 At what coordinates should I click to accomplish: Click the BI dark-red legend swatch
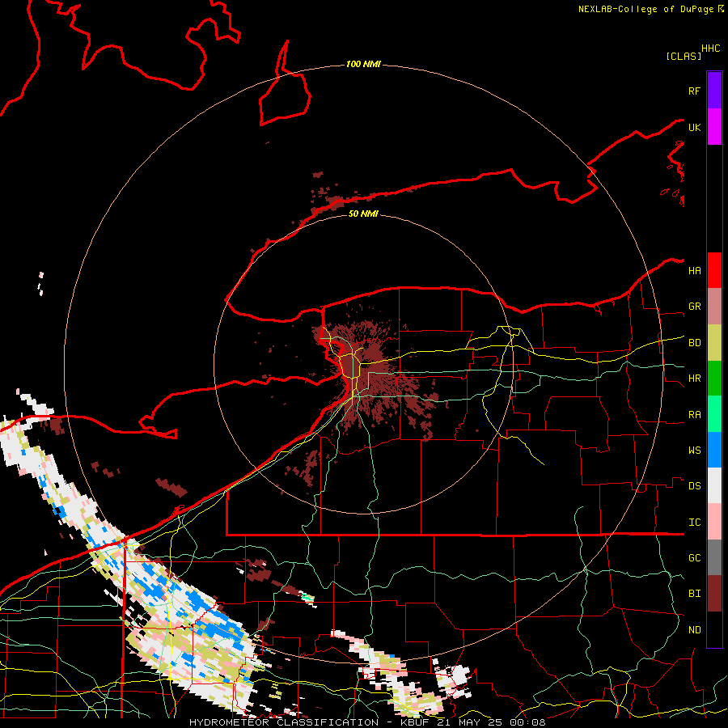tap(714, 594)
